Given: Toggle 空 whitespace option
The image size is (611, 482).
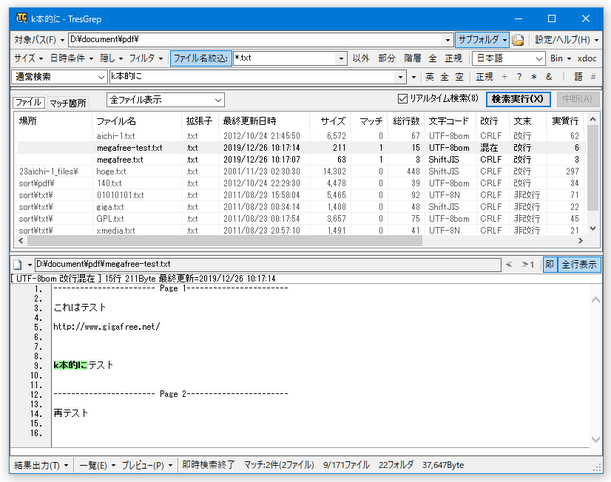Looking at the screenshot, I should click(459, 77).
